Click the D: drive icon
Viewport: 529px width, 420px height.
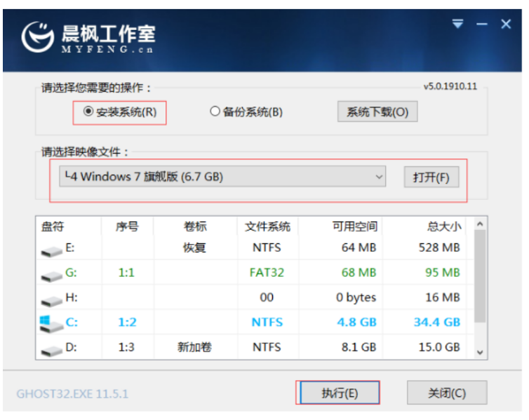tap(51, 351)
